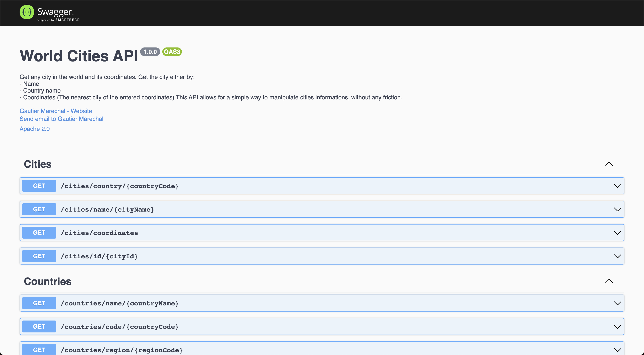Screen dimensions: 644x355
Task: Click the /cities/country/{countryCode} path text
Action: [x=120, y=186]
